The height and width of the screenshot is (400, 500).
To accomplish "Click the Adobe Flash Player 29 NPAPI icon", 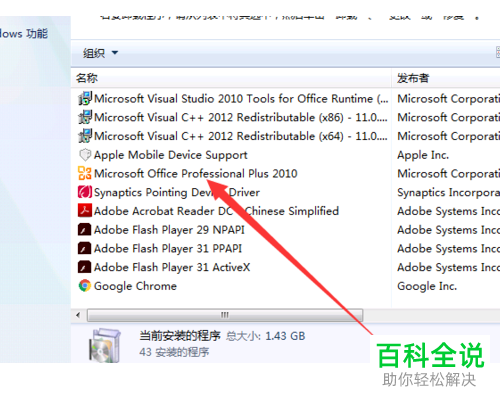I will tap(85, 230).
